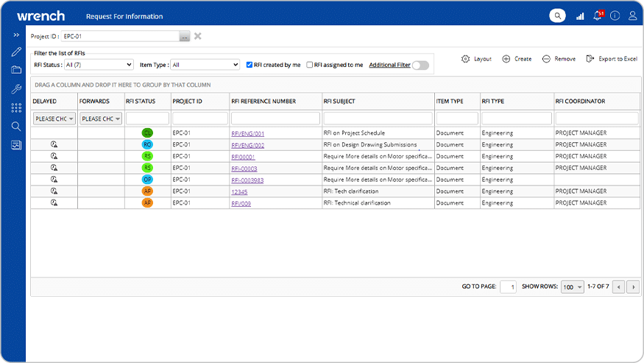
Task: Open the RFI/ENG/001 reference link
Action: (x=247, y=133)
